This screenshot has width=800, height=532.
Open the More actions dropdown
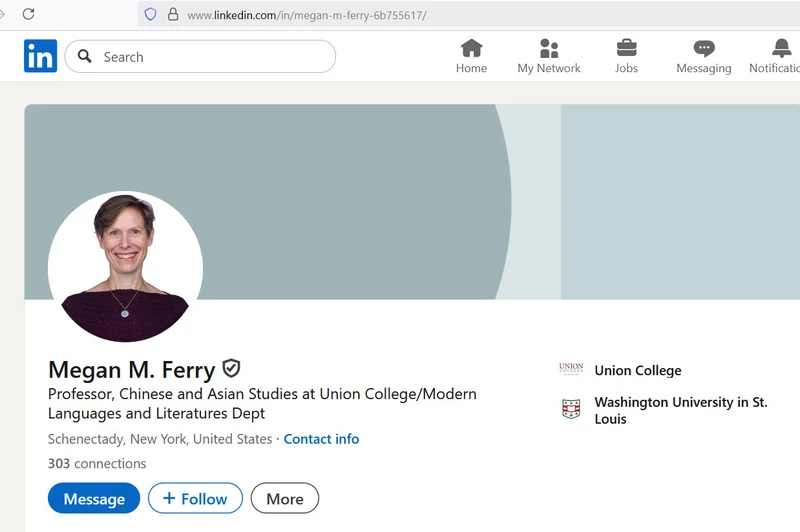point(285,498)
